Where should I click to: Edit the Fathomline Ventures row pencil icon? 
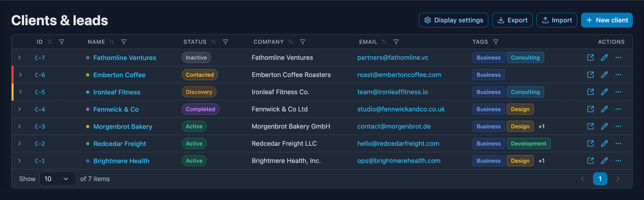pyautogui.click(x=605, y=58)
